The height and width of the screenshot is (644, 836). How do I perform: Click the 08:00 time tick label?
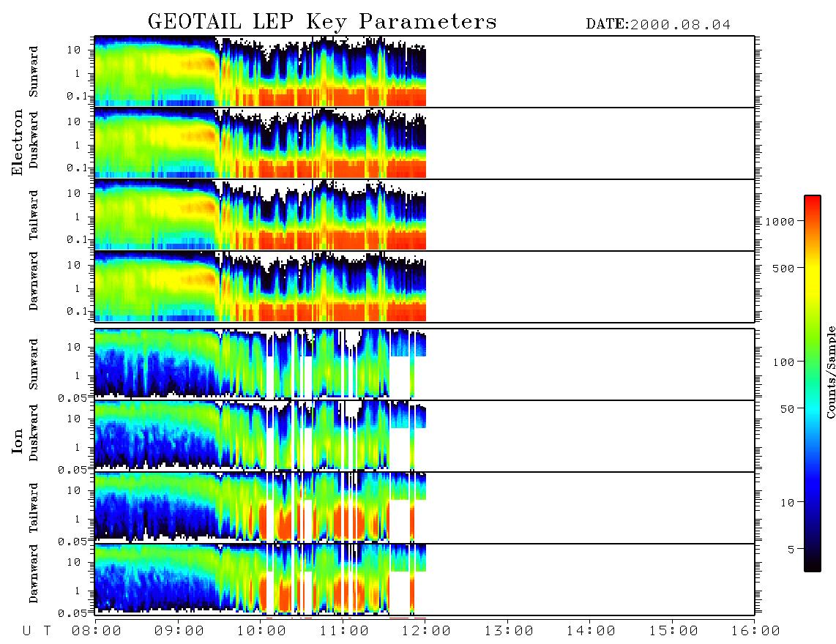coord(96,632)
